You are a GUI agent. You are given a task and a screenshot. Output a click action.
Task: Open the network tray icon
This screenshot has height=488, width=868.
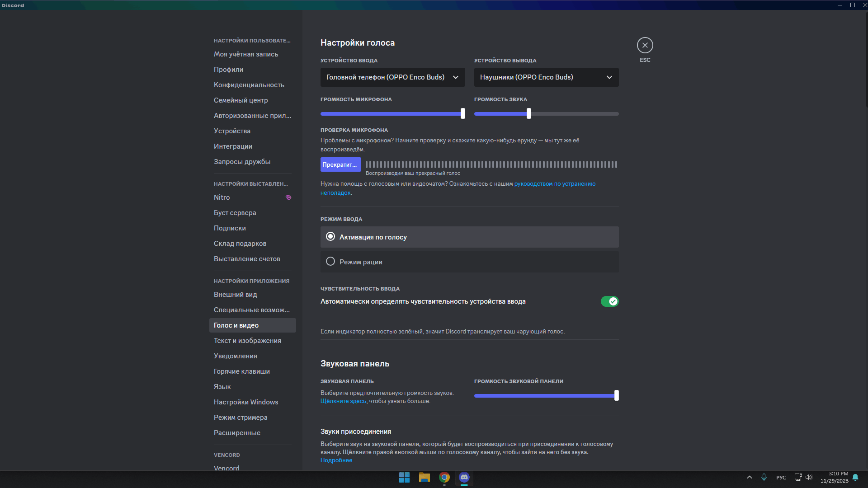pos(798,477)
